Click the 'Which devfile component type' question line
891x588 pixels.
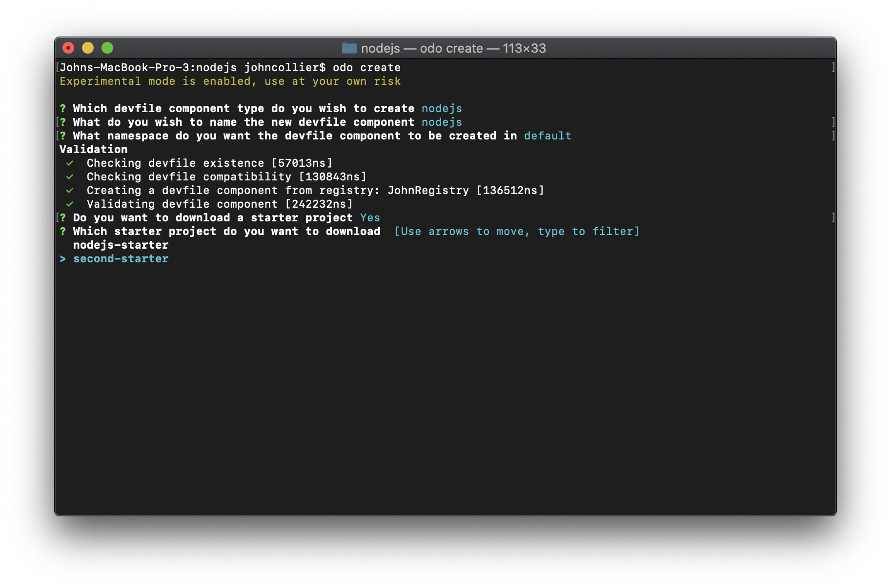261,108
